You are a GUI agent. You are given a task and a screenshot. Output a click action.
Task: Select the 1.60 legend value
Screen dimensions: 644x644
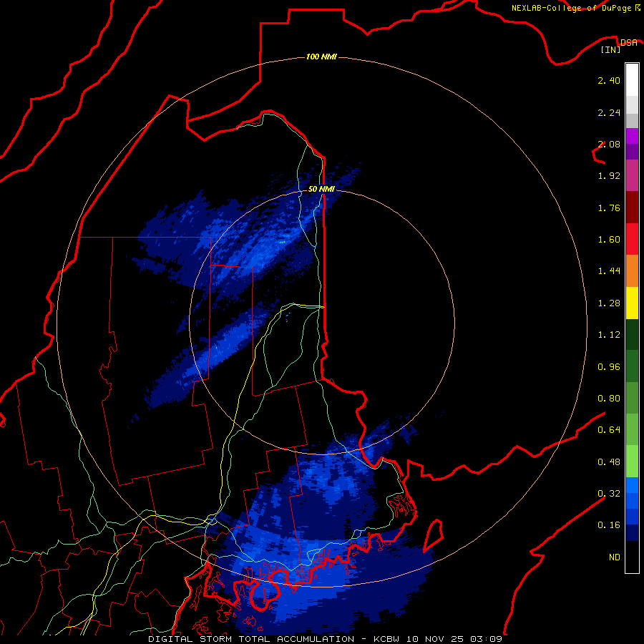[609, 240]
